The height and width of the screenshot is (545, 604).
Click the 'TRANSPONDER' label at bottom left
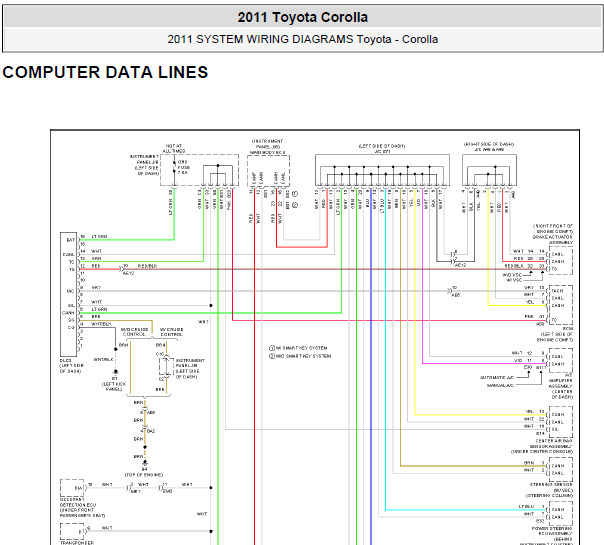pyautogui.click(x=77, y=543)
